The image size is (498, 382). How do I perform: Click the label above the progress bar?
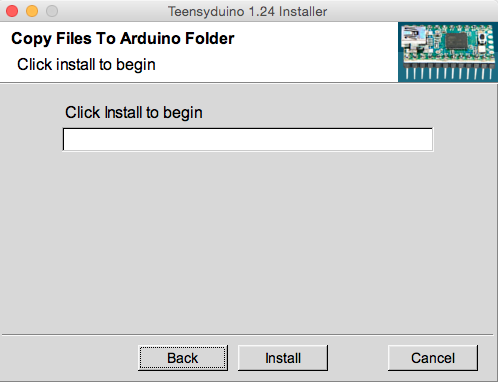point(134,112)
